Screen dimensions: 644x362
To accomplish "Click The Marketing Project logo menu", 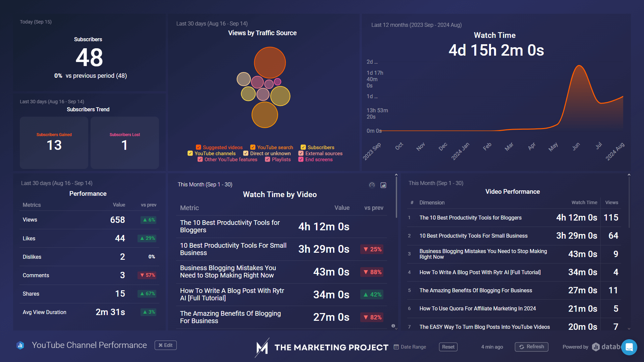I will tap(322, 345).
